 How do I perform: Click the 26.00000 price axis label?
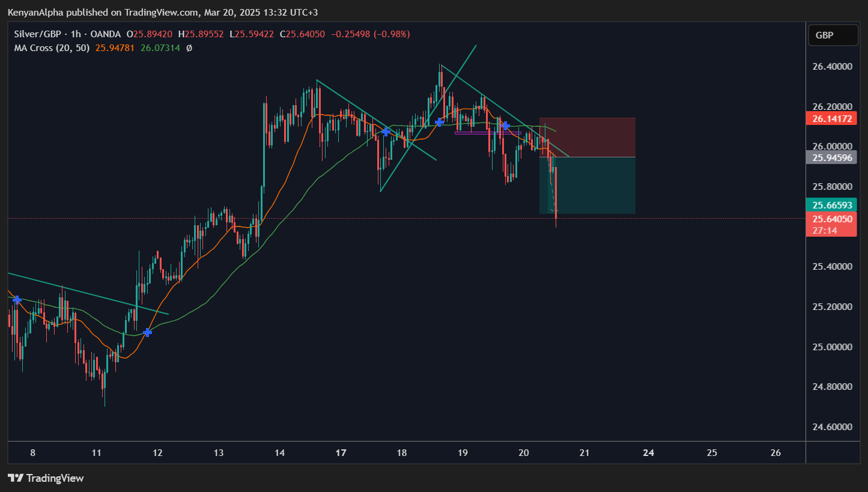click(x=832, y=146)
